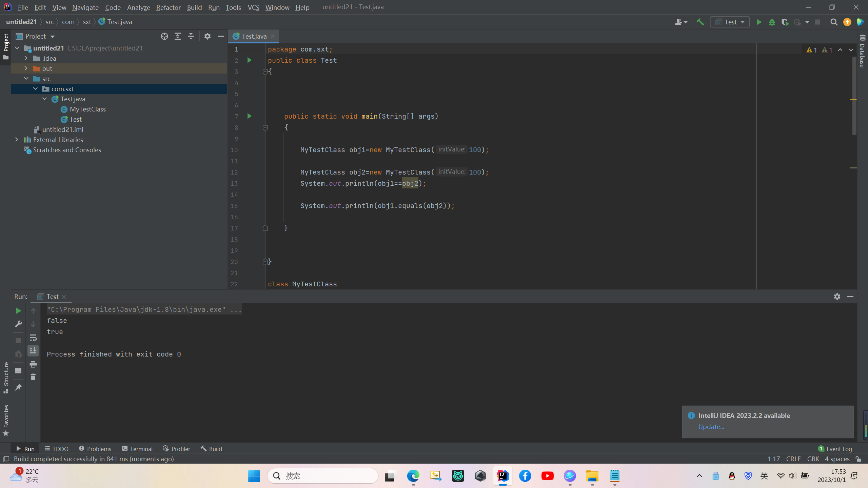Switch to the Terminal tab
The height and width of the screenshot is (488, 868).
coord(137,449)
